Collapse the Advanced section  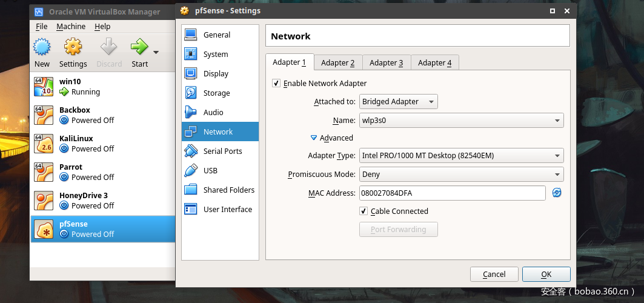pos(314,138)
